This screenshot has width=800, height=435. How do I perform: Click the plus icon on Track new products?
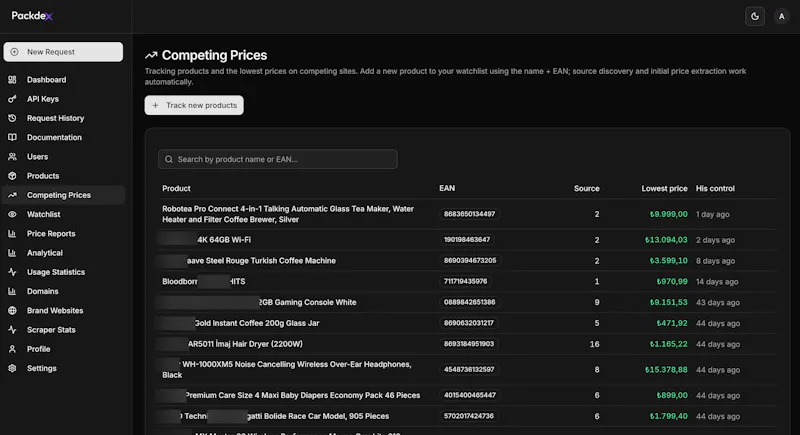coord(156,105)
